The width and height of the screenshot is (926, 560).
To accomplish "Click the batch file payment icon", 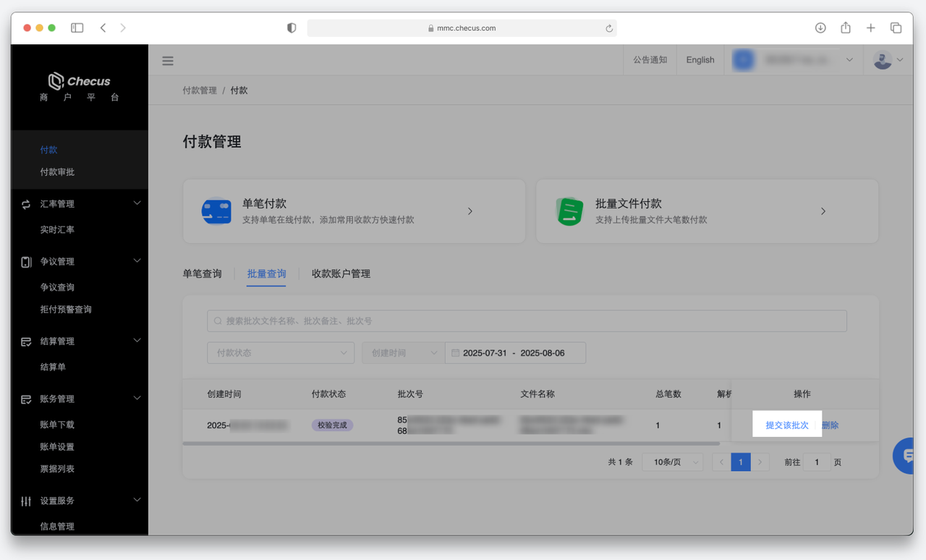I will [569, 211].
